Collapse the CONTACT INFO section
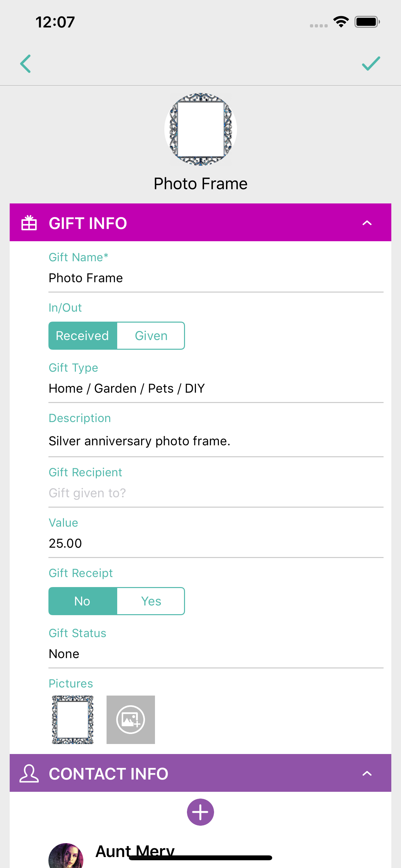401x868 pixels. (x=367, y=773)
